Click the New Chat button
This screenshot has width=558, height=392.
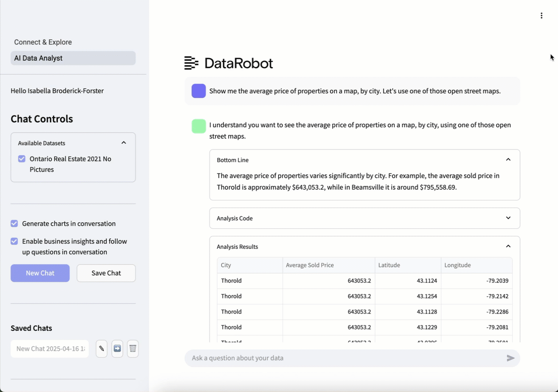click(x=40, y=273)
